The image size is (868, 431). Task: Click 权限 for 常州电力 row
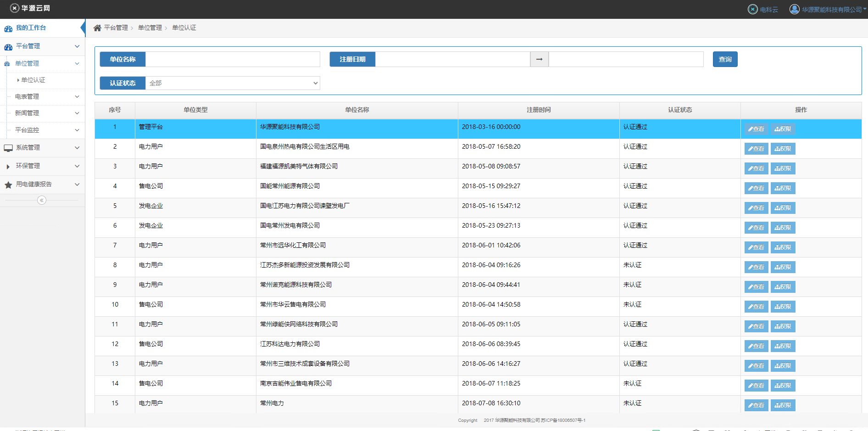[783, 405]
